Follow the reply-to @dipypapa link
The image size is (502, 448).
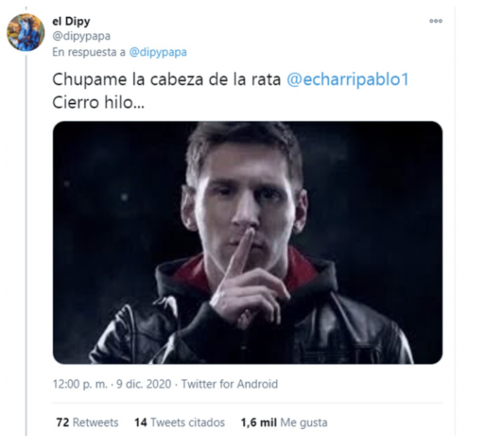[x=158, y=52]
